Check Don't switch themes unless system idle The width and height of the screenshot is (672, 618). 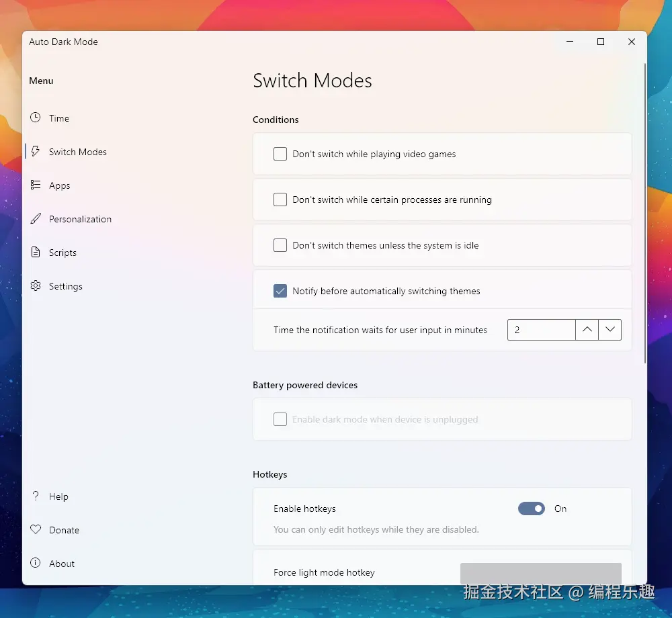pos(280,245)
